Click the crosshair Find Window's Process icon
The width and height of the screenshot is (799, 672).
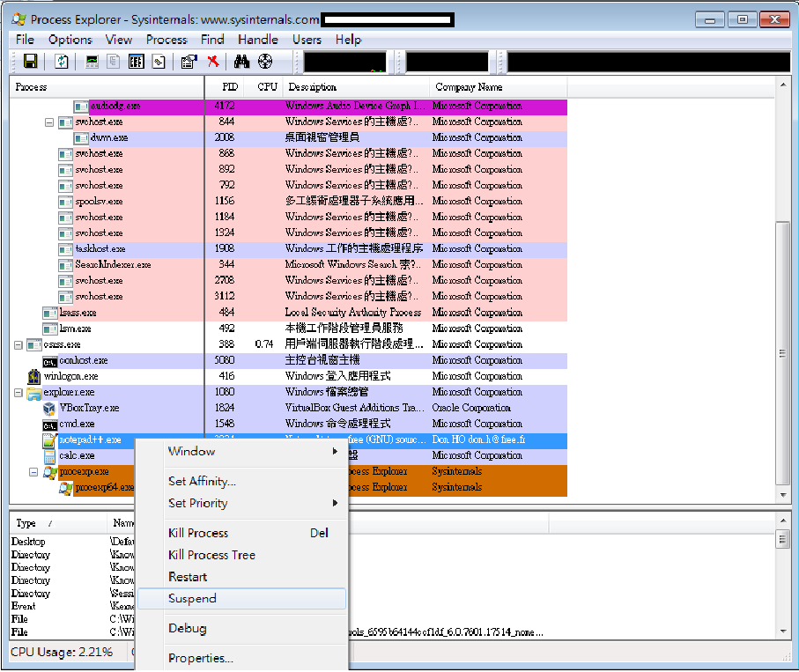point(265,62)
